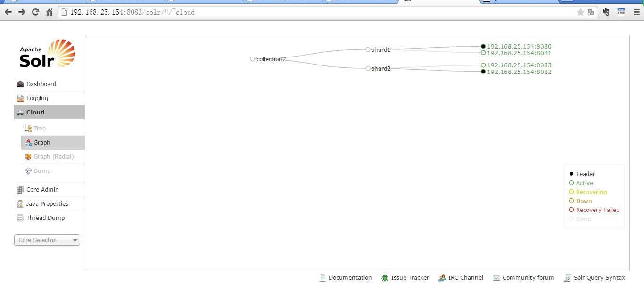The image size is (644, 292).
Task: Click the radial graph icon
Action: [x=28, y=157]
